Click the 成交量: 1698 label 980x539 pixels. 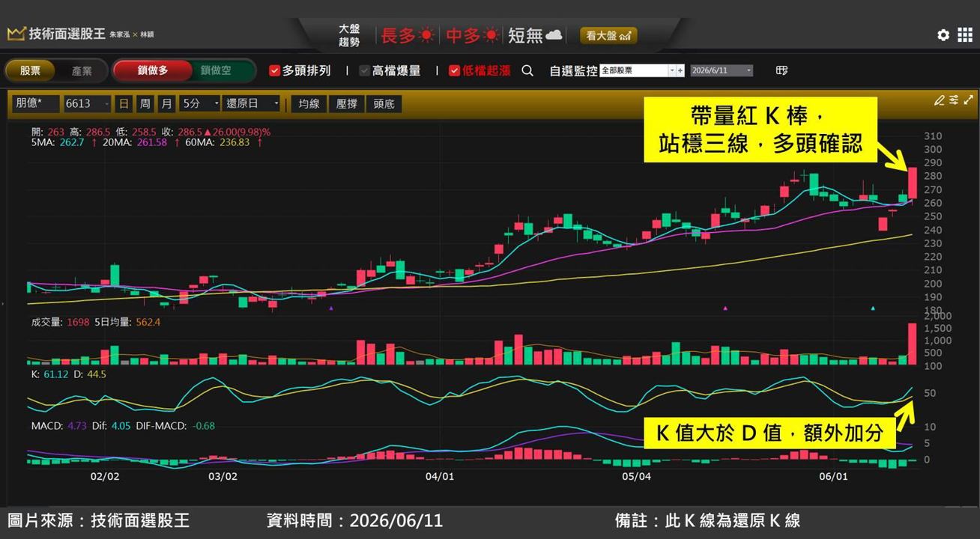[x=60, y=322]
